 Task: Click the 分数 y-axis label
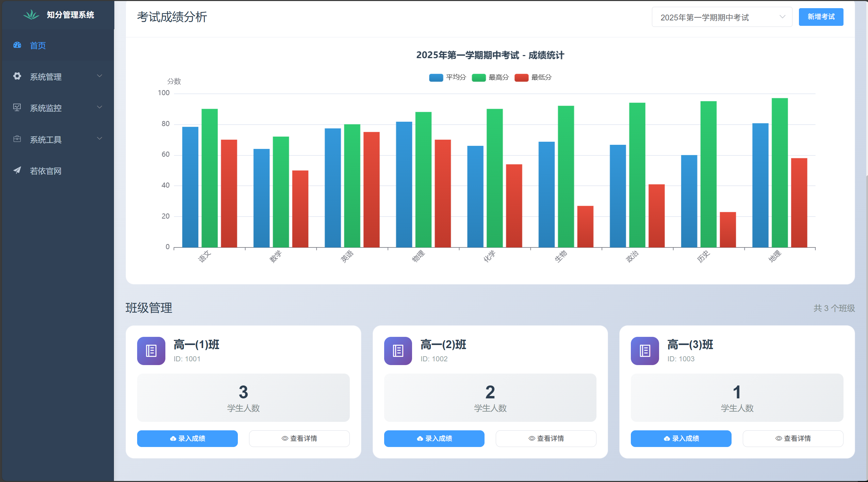(x=174, y=81)
